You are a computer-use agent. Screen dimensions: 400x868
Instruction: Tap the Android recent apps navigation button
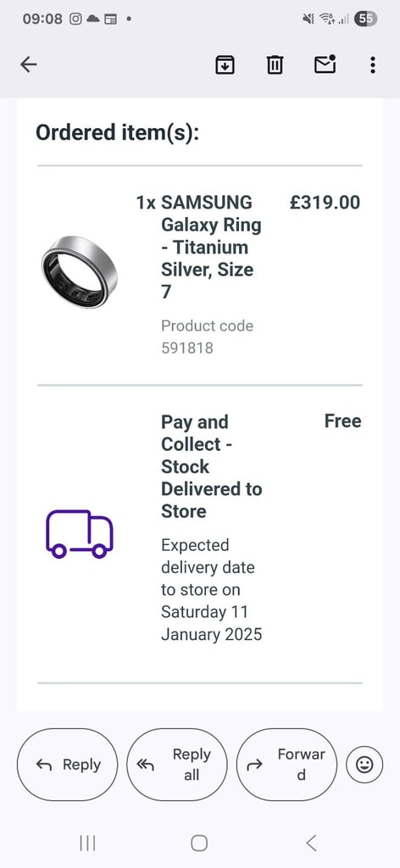coord(87,843)
